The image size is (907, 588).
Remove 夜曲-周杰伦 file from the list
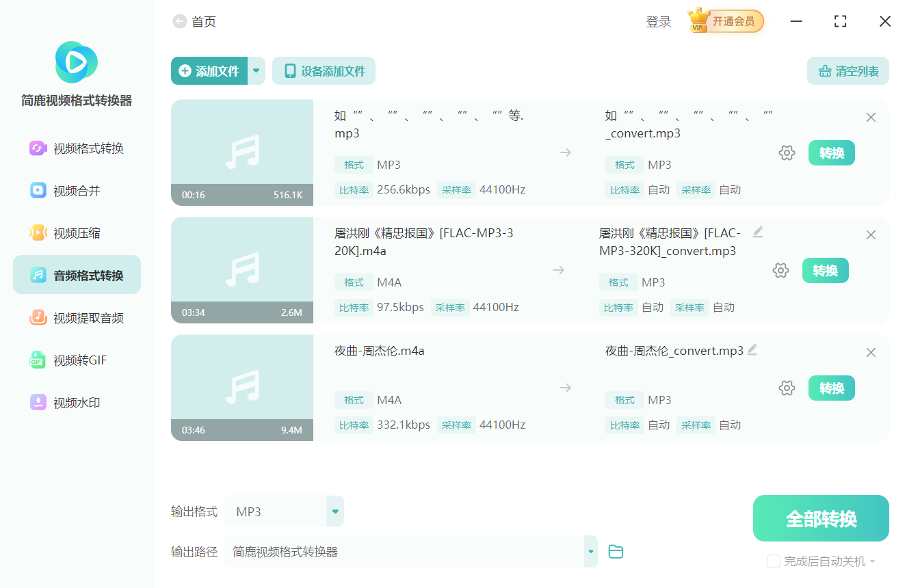click(871, 353)
